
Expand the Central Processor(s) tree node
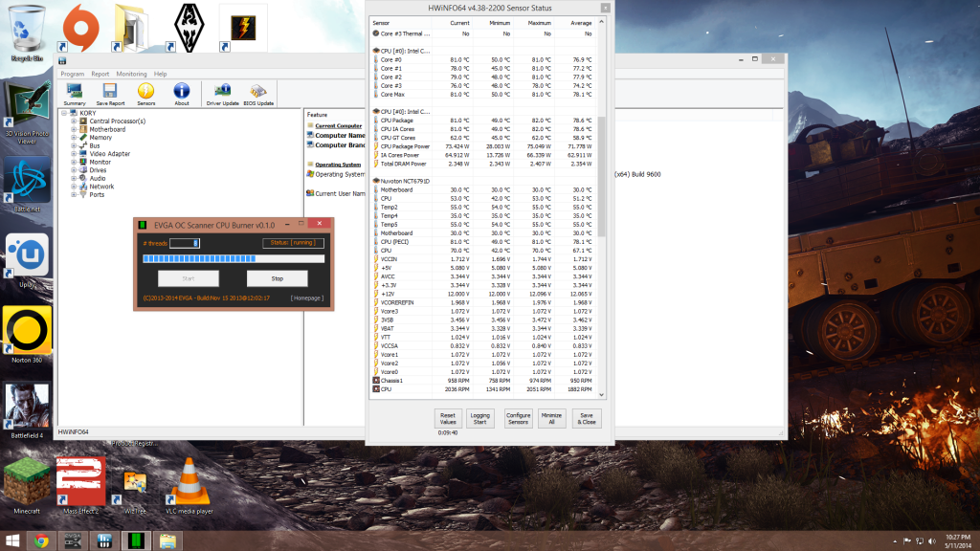point(73,121)
